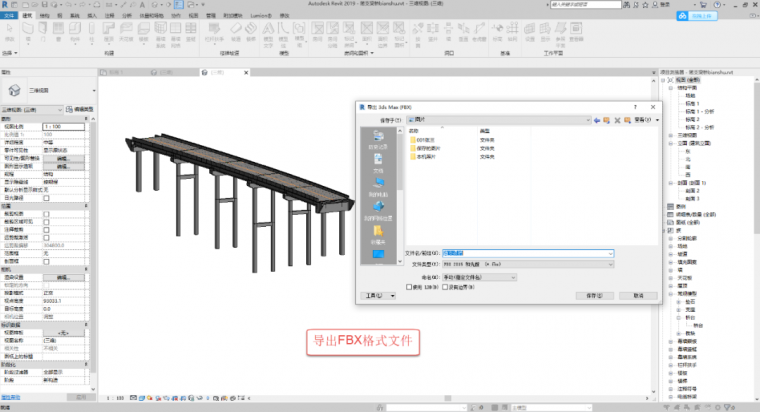The image size is (760, 412).
Task: Open the History location in dialog sidebar
Action: (378, 139)
